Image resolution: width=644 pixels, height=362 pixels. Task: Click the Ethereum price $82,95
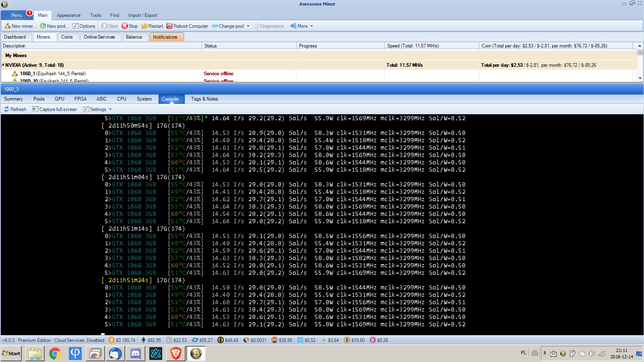(151, 340)
